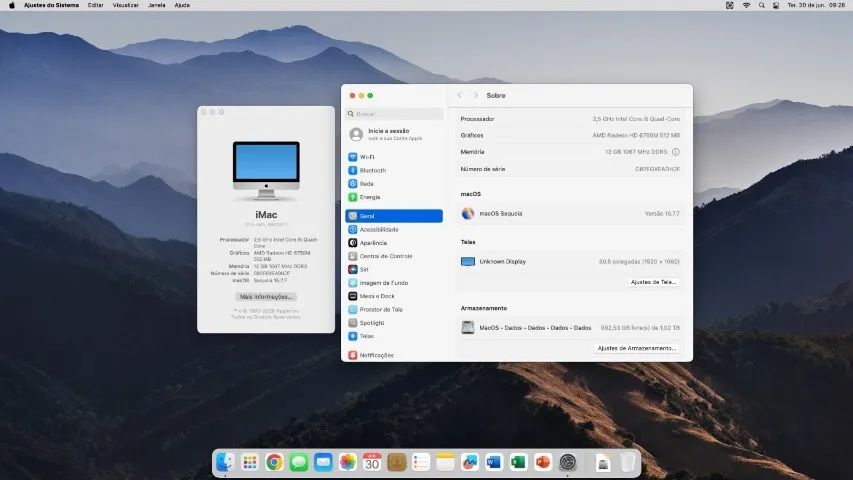Image resolution: width=853 pixels, height=480 pixels.
Task: Open Trash from the Dock
Action: 627,462
